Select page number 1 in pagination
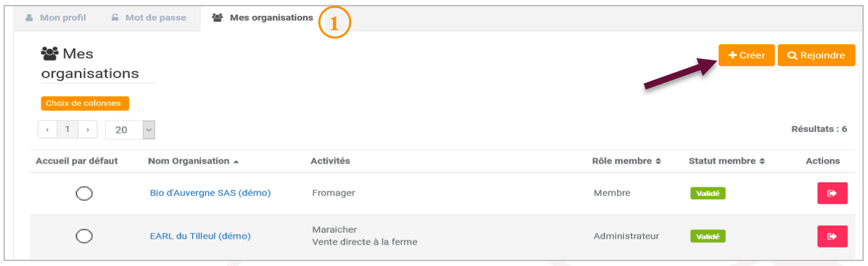The height and width of the screenshot is (266, 868). [67, 130]
